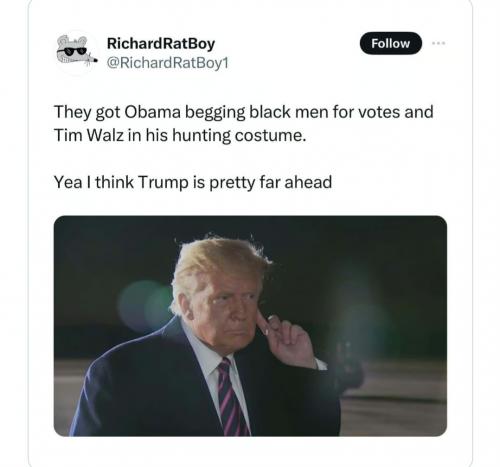Screen dimensions: 500x467
Task: Visit the @RichardRatBoy1 handle link
Action: (x=168, y=63)
